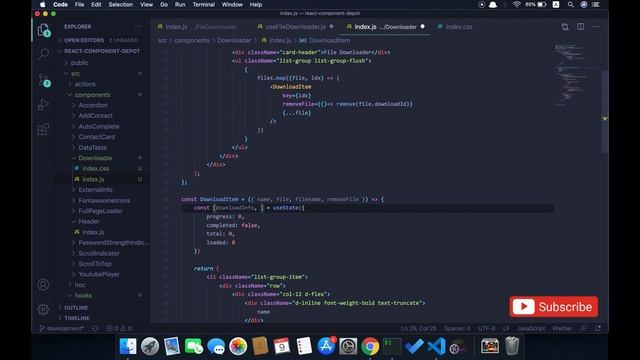
Task: Open the Search view in activity bar
Action: point(43,54)
